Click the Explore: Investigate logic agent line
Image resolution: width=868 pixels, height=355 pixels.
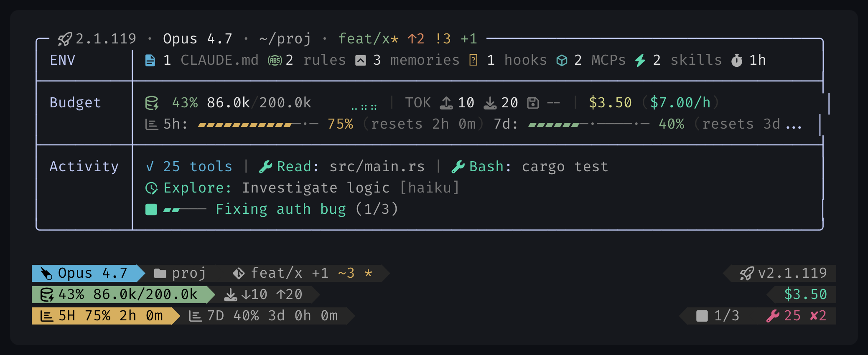pos(302,188)
